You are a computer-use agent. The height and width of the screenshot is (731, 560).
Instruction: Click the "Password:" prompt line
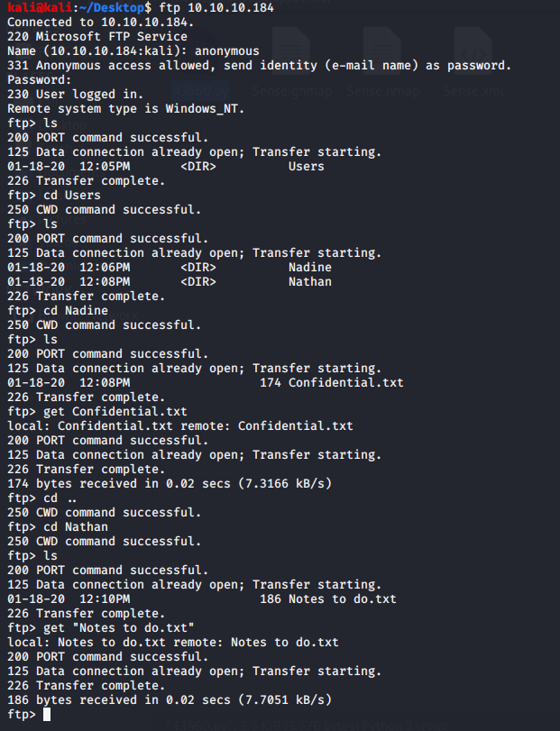pos(36,79)
